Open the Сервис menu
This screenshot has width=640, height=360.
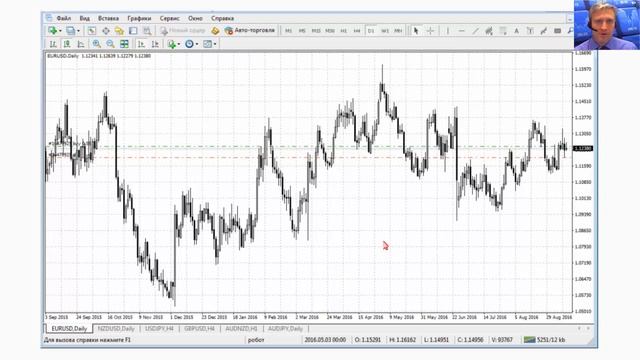pyautogui.click(x=170, y=18)
